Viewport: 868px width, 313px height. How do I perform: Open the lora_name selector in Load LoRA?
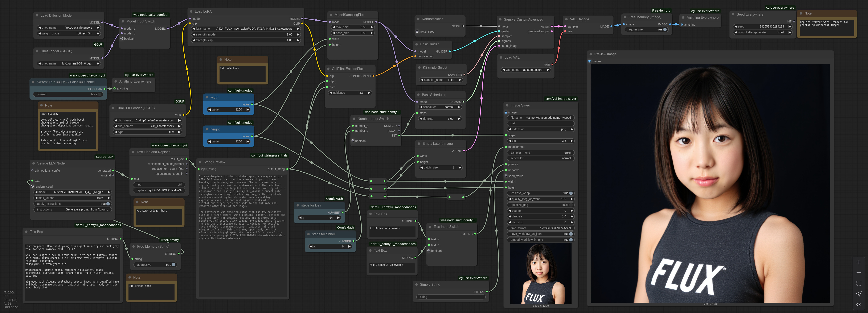[x=246, y=29]
